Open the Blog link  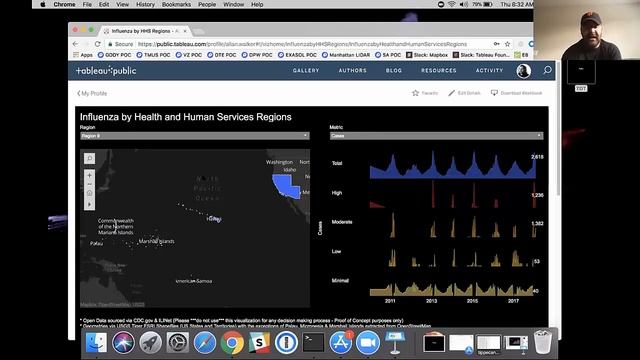[x=394, y=71]
